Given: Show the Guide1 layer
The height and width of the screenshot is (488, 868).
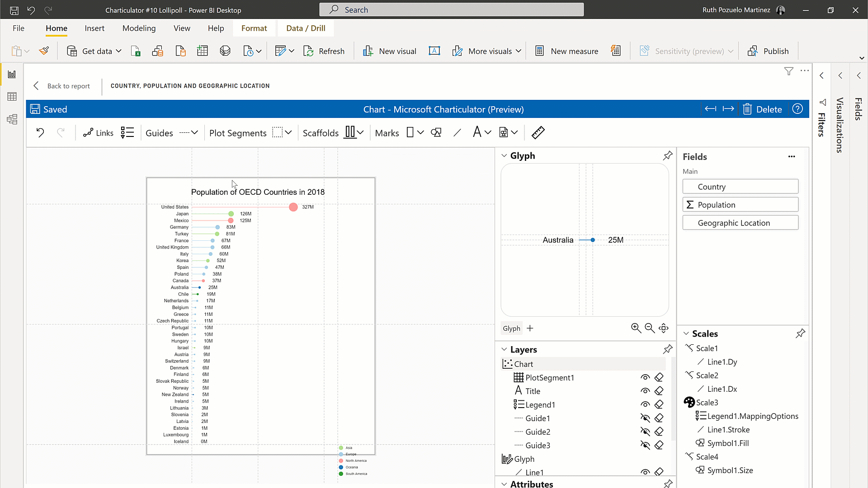Looking at the screenshot, I should [646, 418].
